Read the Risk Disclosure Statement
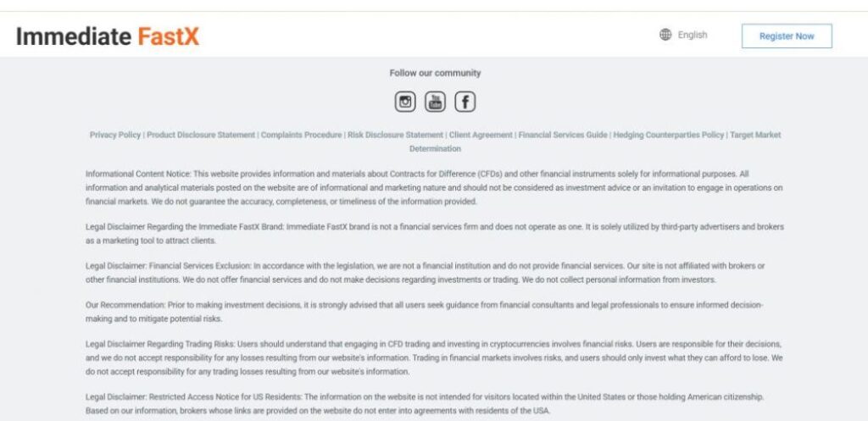 395,135
